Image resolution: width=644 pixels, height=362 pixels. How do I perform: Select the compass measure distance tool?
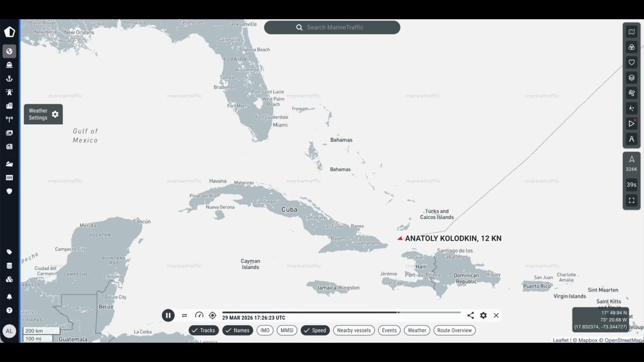point(631,139)
